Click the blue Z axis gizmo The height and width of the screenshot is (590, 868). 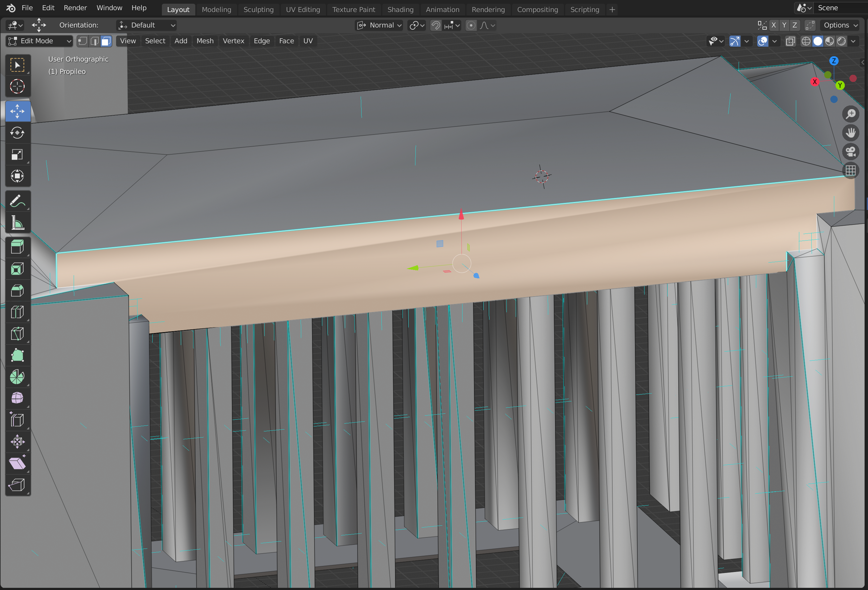(834, 61)
